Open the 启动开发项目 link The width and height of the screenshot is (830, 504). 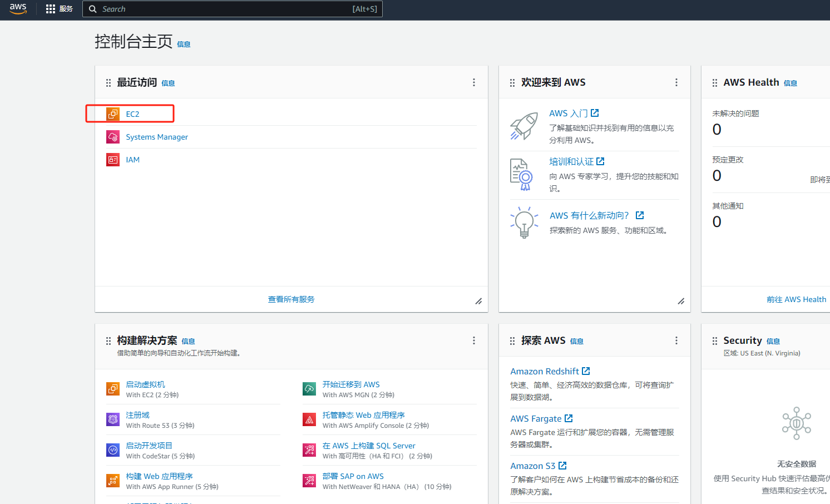[x=149, y=446]
